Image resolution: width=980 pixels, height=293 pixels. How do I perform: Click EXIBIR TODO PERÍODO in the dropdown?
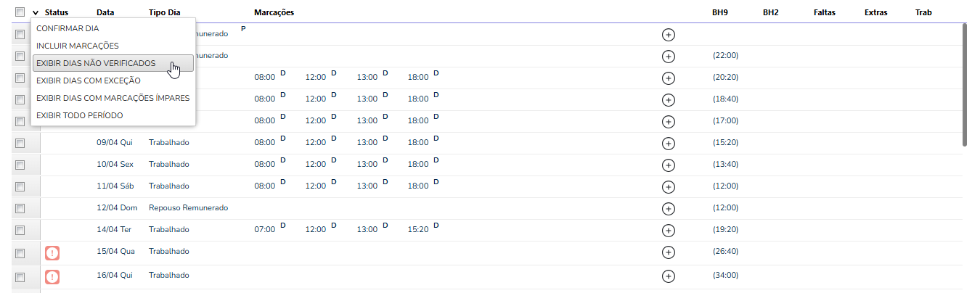[x=80, y=115]
